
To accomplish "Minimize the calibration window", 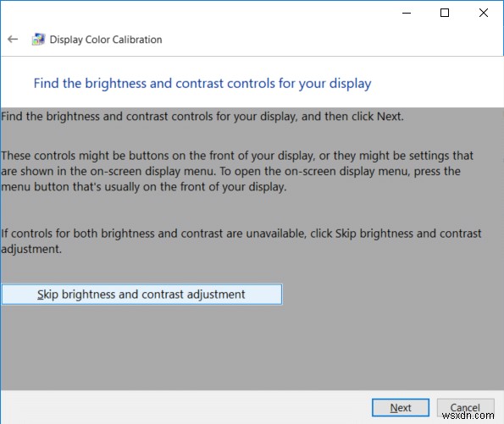I will coord(407,13).
